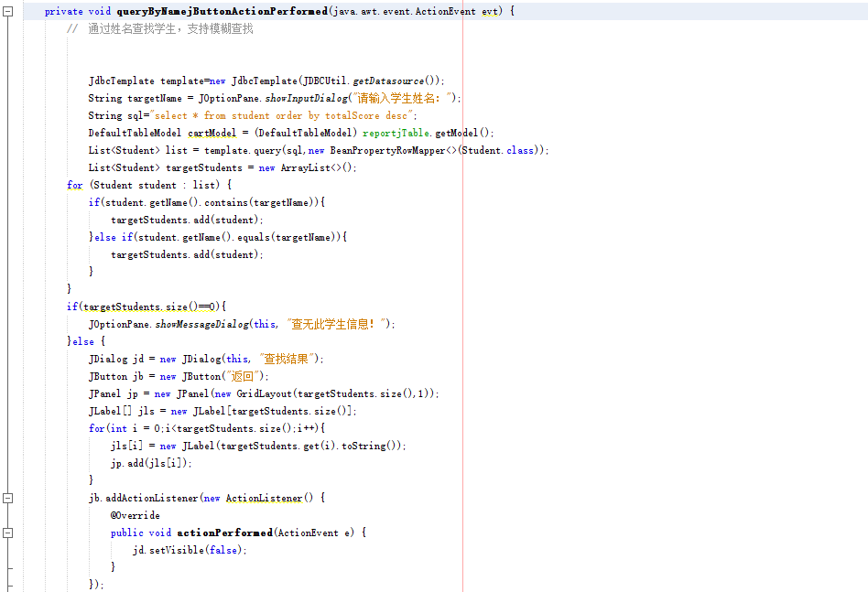Click the green reportjTable field reference

[396, 133]
